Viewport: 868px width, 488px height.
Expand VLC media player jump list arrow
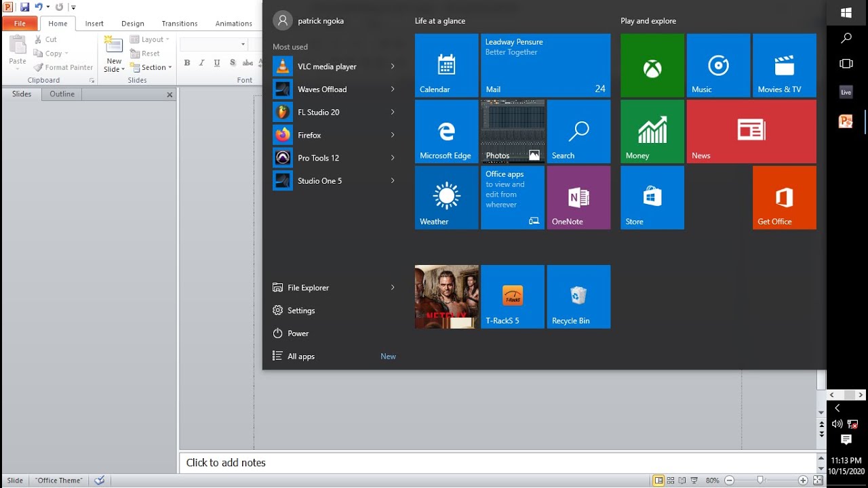coord(393,66)
